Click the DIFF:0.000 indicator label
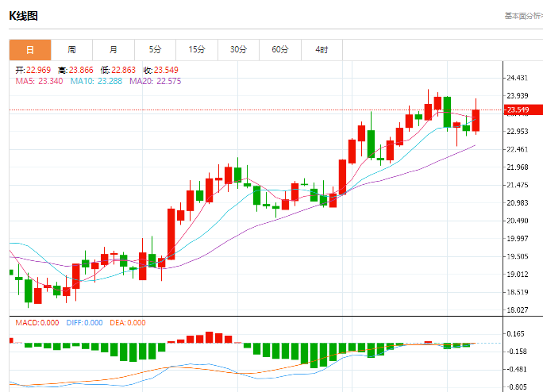Screen dimensions: 543x392 (x=84, y=323)
